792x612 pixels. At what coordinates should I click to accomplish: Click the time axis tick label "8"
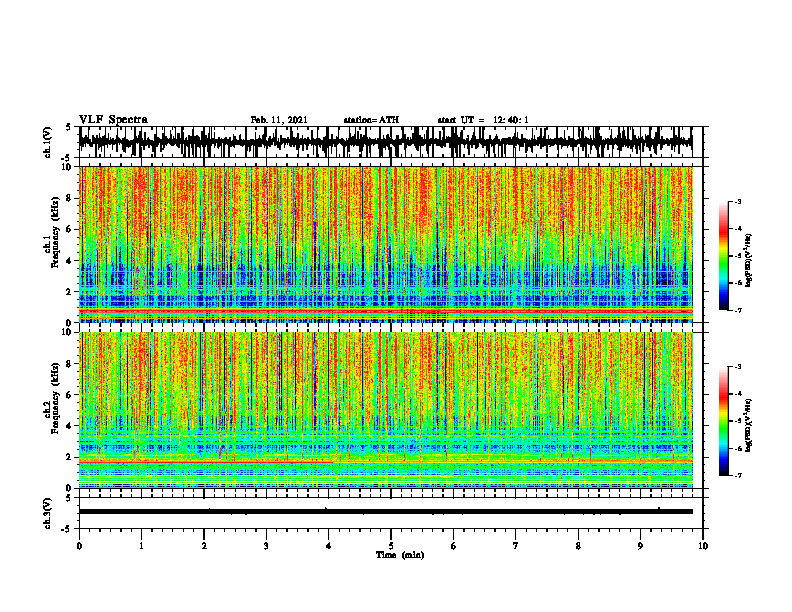coord(578,546)
